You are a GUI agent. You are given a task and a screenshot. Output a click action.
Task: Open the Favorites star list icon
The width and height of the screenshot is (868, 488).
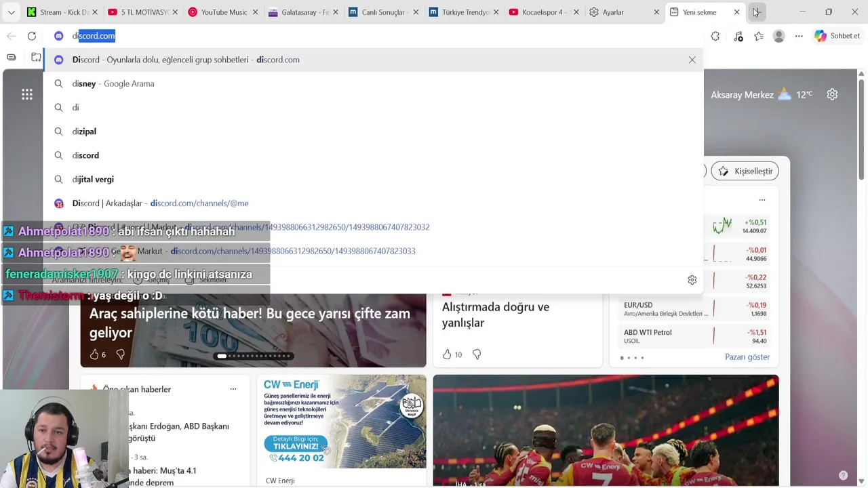[759, 36]
